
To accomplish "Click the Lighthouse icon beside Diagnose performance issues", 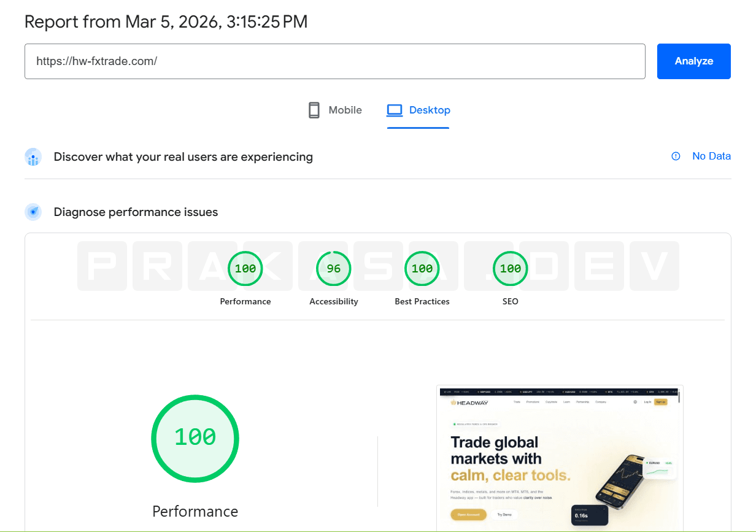I will [x=33, y=212].
